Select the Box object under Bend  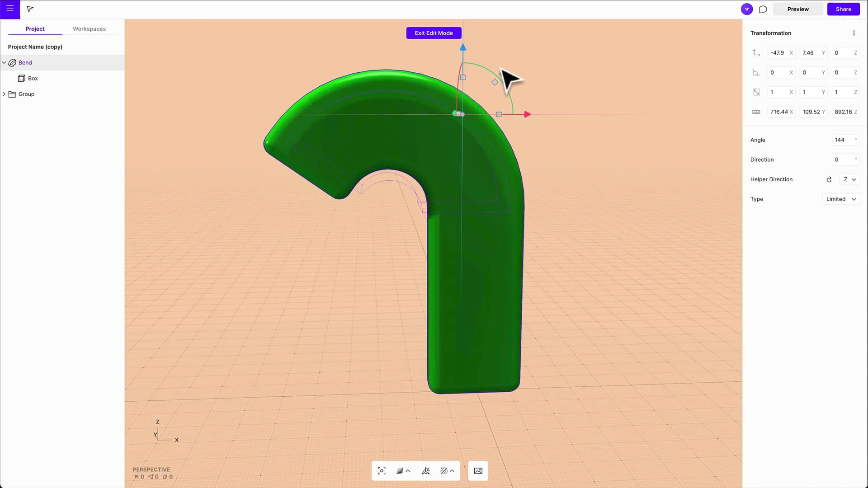pyautogui.click(x=32, y=78)
